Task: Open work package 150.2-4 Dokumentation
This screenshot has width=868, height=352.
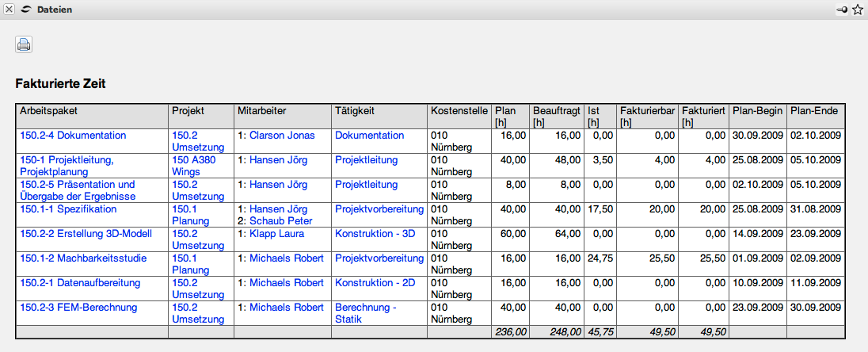Action: pyautogui.click(x=73, y=136)
